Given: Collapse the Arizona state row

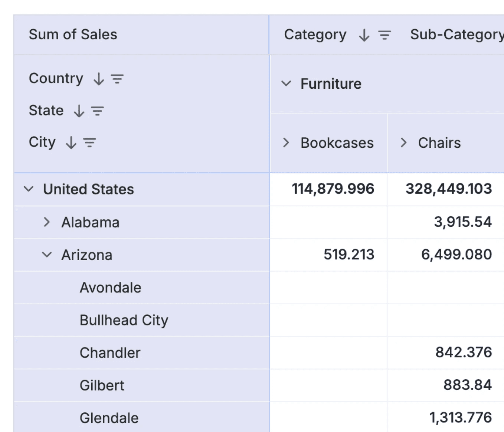Looking at the screenshot, I should (47, 255).
